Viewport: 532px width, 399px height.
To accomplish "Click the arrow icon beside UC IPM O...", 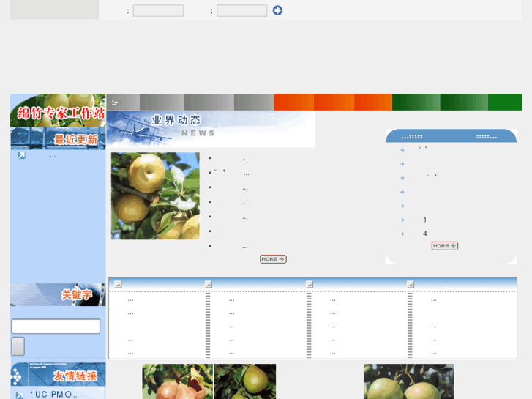I will click(20, 395).
